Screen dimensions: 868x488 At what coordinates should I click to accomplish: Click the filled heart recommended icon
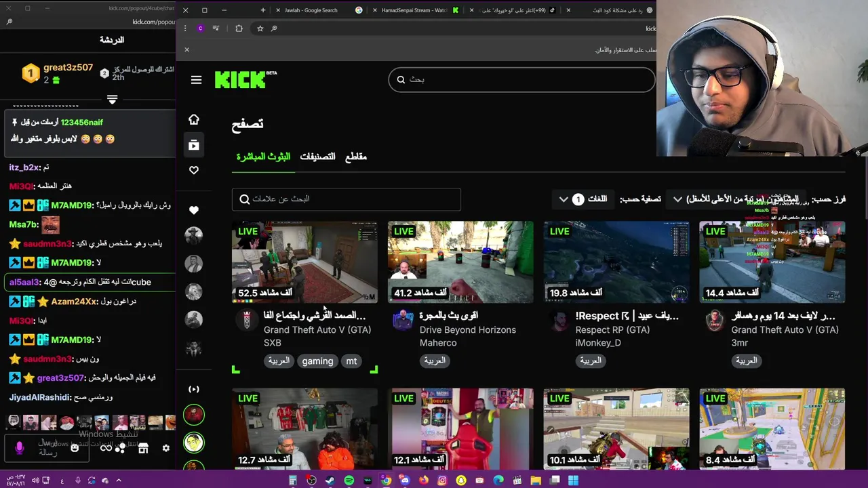tap(194, 210)
